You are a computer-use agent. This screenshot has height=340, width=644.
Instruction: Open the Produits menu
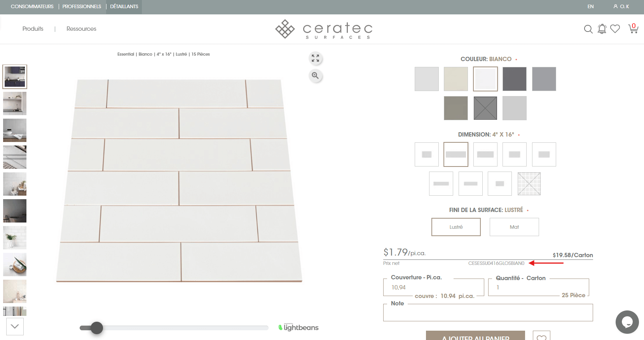33,29
